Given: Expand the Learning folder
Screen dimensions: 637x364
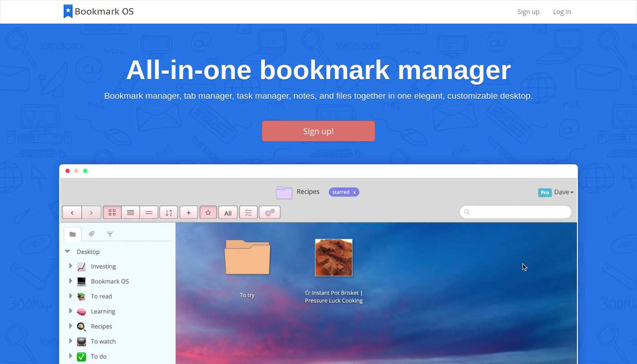Looking at the screenshot, I should click(x=71, y=311).
